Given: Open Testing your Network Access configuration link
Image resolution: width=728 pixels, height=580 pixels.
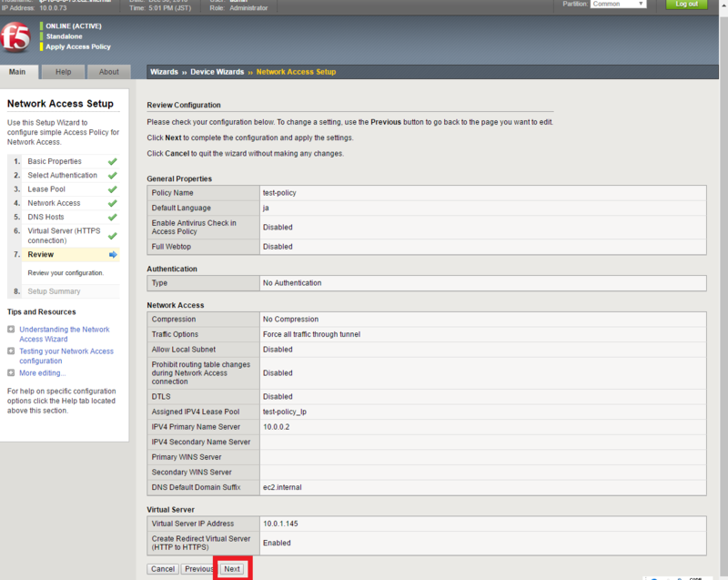Looking at the screenshot, I should pyautogui.click(x=66, y=356).
